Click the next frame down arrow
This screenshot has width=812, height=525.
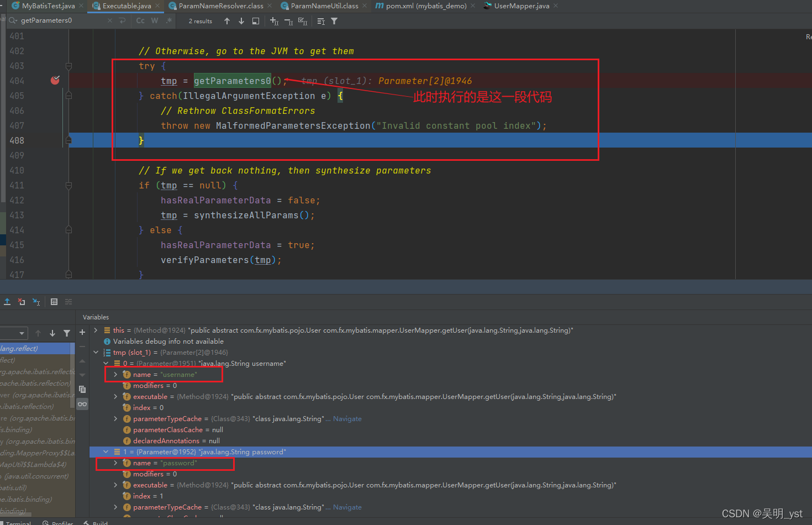(52, 333)
